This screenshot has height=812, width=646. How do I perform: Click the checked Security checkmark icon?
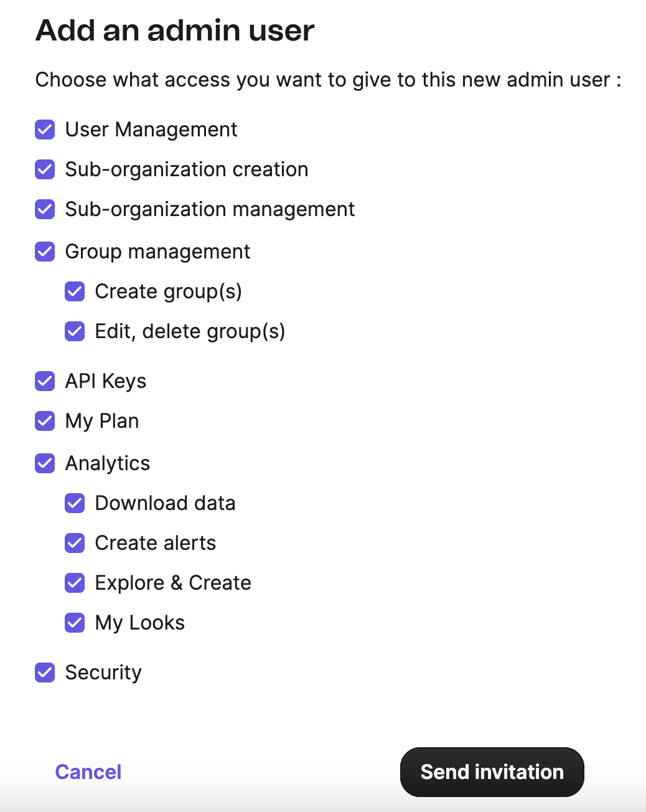[x=45, y=673]
